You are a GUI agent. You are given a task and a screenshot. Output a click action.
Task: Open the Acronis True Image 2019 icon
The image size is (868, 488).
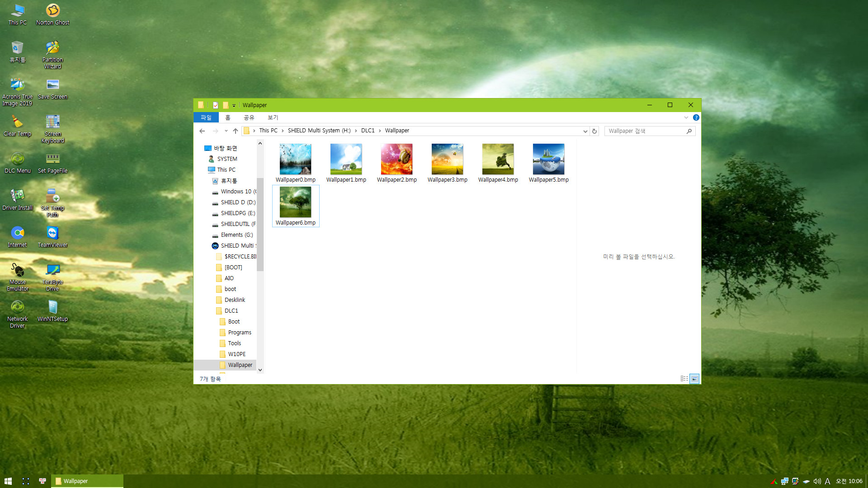(x=17, y=92)
